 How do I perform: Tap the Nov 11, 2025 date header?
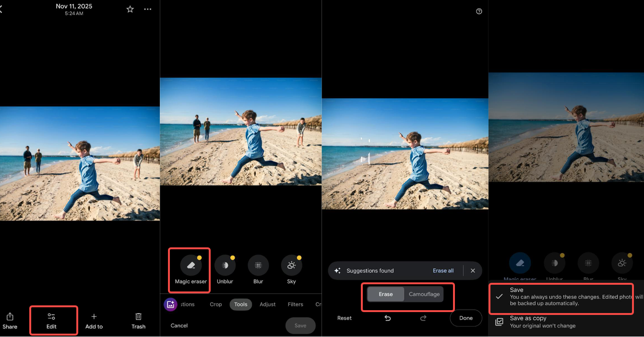point(74,6)
